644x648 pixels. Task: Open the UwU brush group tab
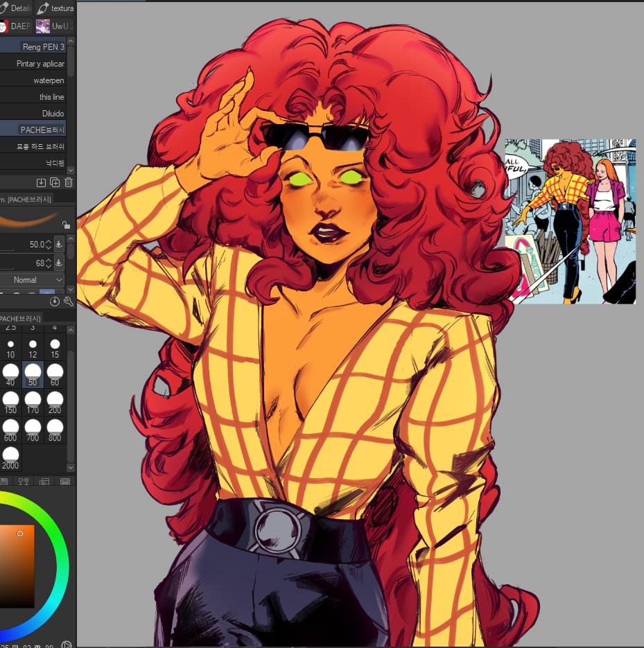click(55, 26)
